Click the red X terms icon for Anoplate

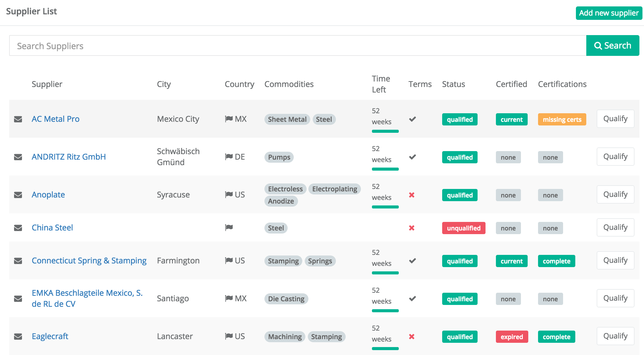click(412, 195)
